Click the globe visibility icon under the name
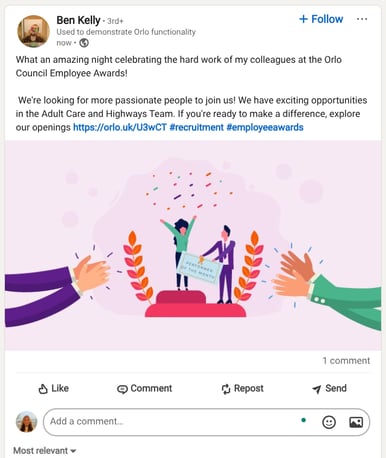Viewport: 386px width, 458px height. point(84,43)
